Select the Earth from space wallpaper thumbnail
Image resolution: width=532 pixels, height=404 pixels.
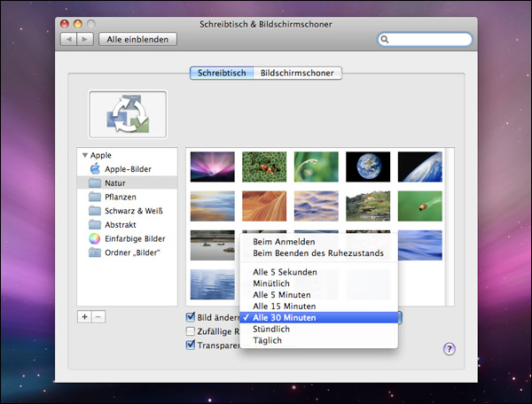pos(367,166)
